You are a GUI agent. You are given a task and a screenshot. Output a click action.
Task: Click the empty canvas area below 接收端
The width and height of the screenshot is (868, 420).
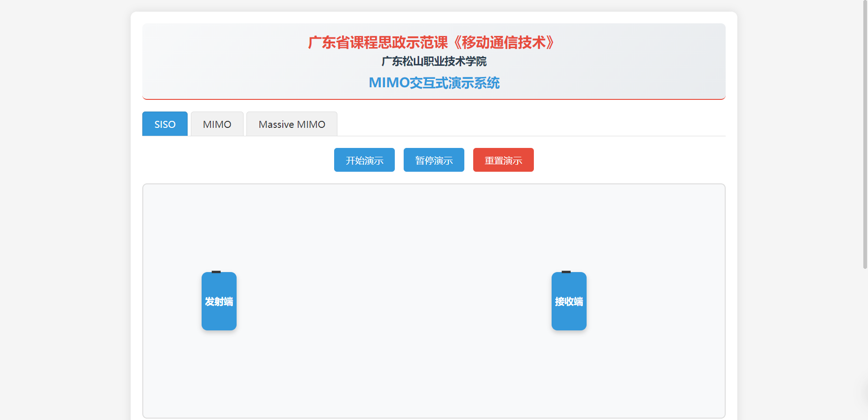569,373
